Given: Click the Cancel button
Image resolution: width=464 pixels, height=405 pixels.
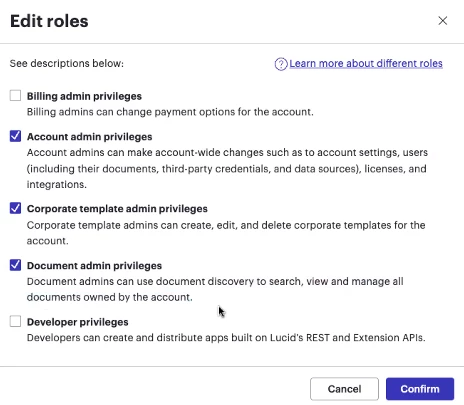Looking at the screenshot, I should point(344,389).
